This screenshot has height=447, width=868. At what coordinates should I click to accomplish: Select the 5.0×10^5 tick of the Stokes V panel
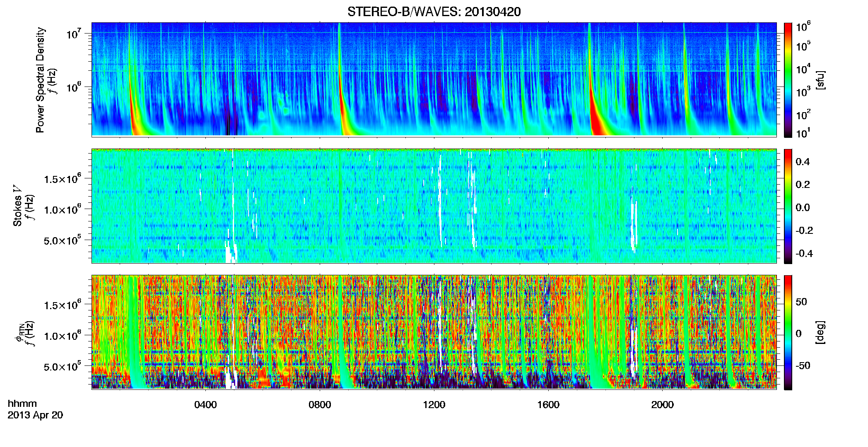click(63, 240)
